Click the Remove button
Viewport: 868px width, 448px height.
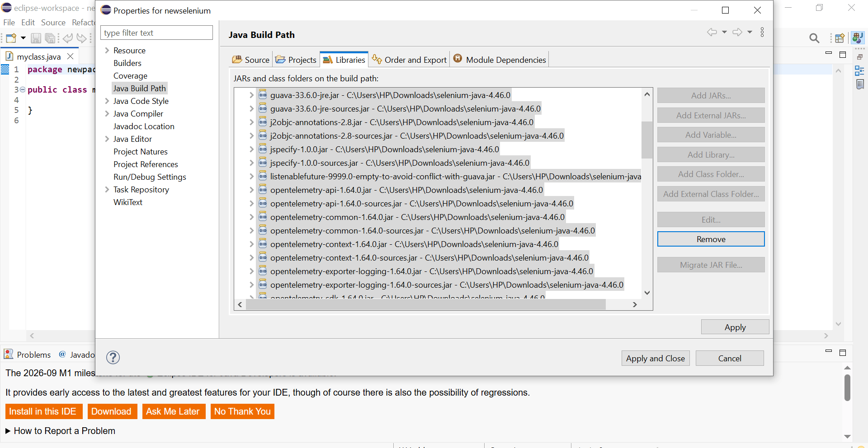coord(711,239)
